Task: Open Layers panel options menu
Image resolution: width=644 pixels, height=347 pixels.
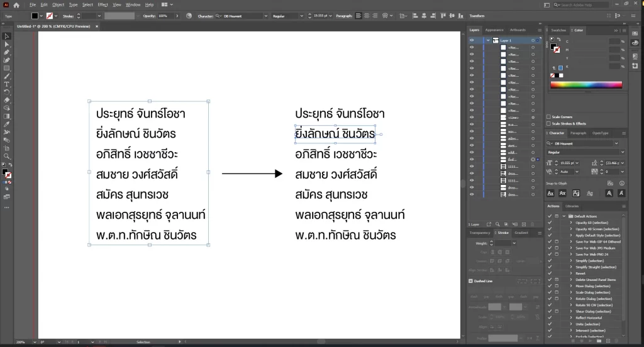Action: tap(539, 30)
